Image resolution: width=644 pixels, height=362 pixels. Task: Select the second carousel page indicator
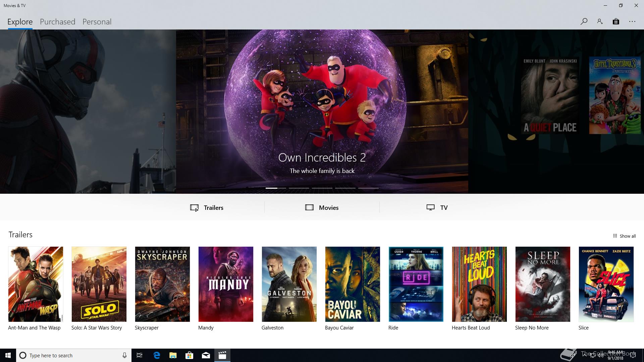299,188
